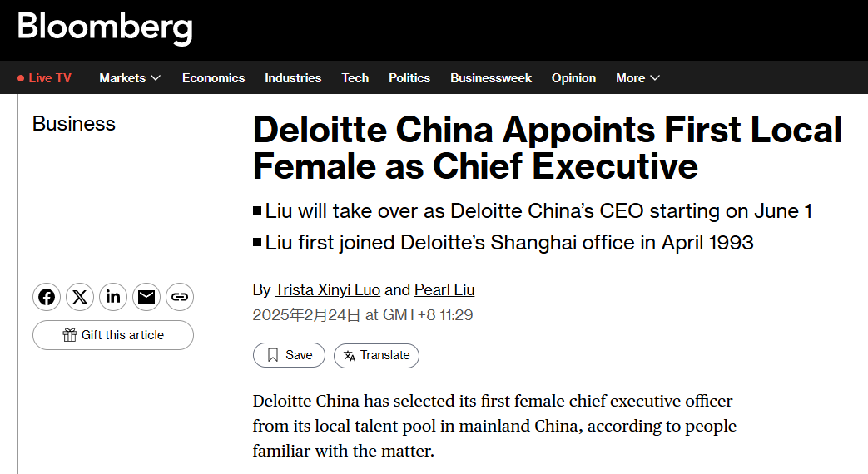Open the Bloomberg logo homepage

tap(105, 27)
